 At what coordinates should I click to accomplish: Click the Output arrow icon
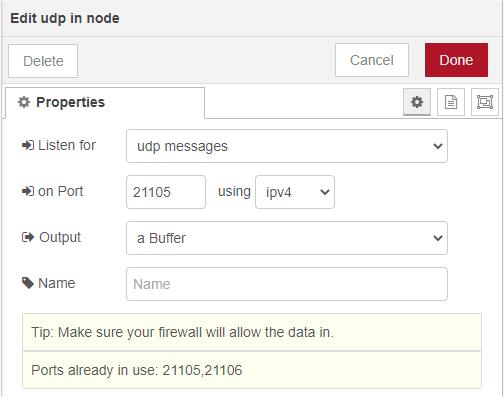point(28,237)
